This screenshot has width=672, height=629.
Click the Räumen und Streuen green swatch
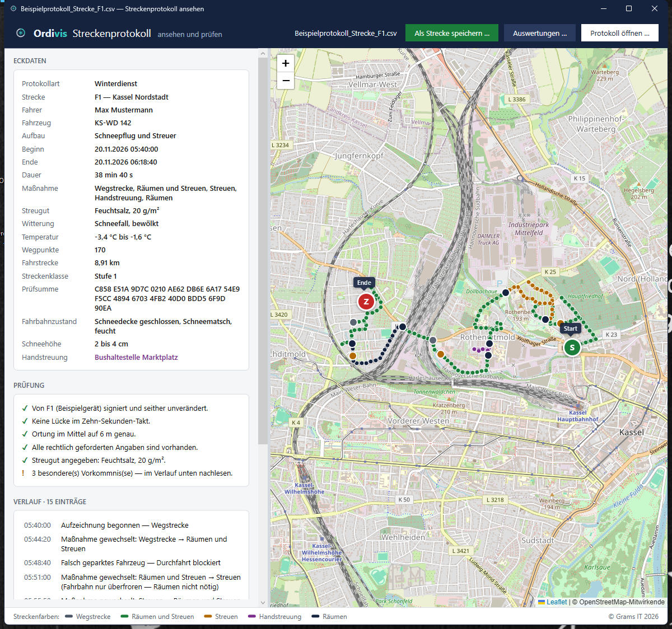pyautogui.click(x=124, y=617)
